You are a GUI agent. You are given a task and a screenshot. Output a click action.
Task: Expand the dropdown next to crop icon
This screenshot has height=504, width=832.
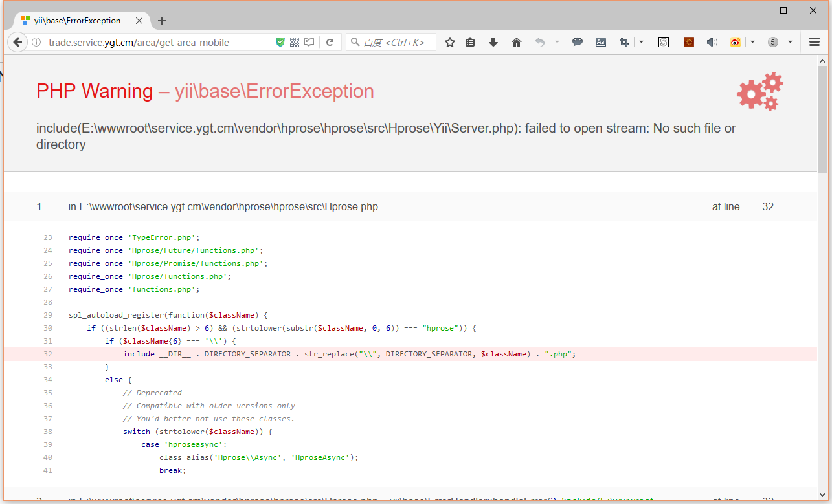tap(641, 42)
